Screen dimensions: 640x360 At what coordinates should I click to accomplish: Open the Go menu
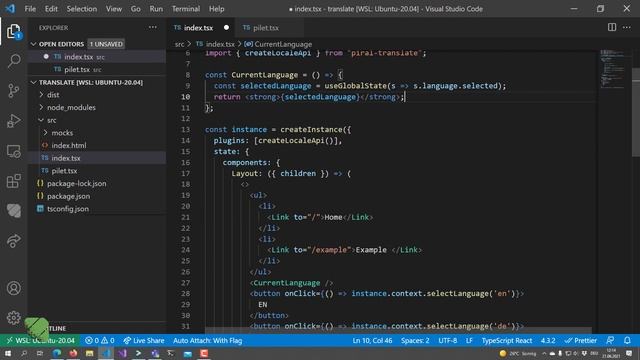point(136,9)
